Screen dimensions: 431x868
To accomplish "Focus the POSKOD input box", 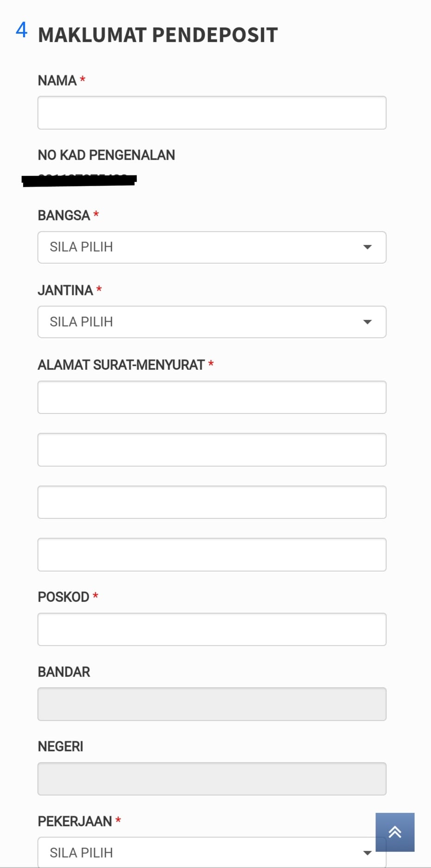I will point(212,630).
